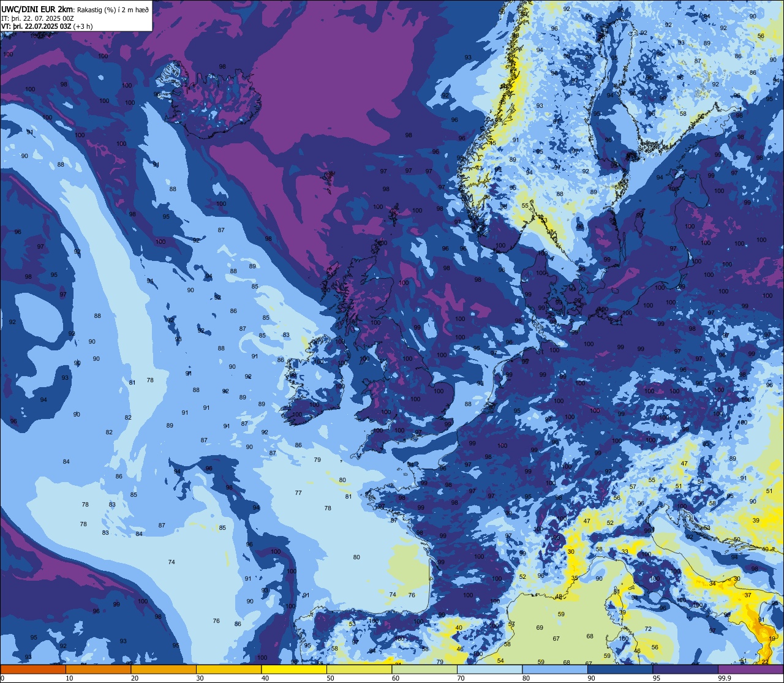
Task: Click the IT initialization time line "00Z"
Action: click(37, 18)
